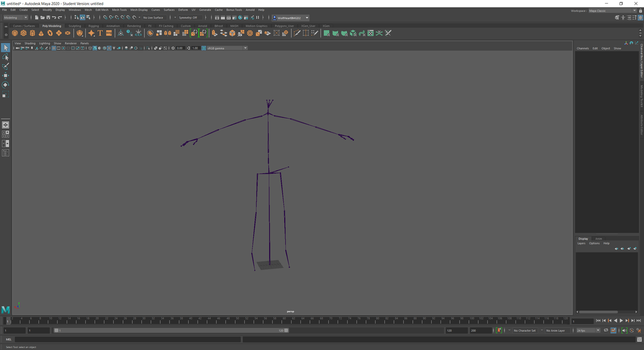
Task: Click Layers menu in layer editor
Action: [x=581, y=243]
